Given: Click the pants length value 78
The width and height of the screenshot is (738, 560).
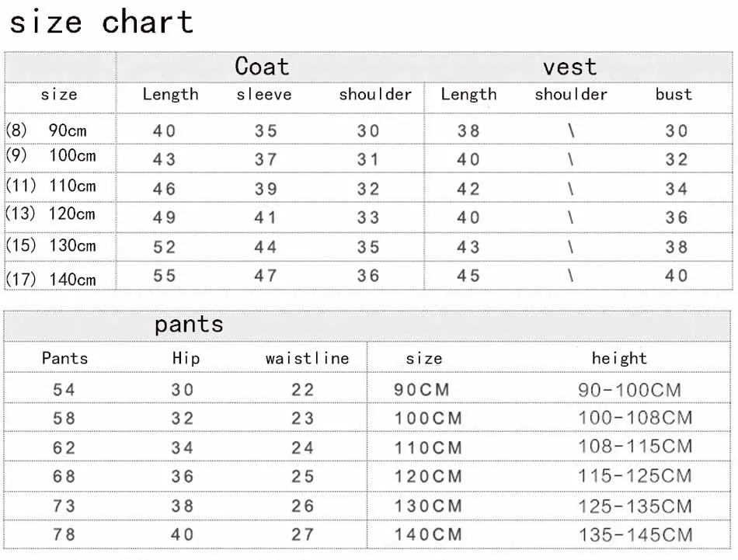Looking at the screenshot, I should [64, 534].
